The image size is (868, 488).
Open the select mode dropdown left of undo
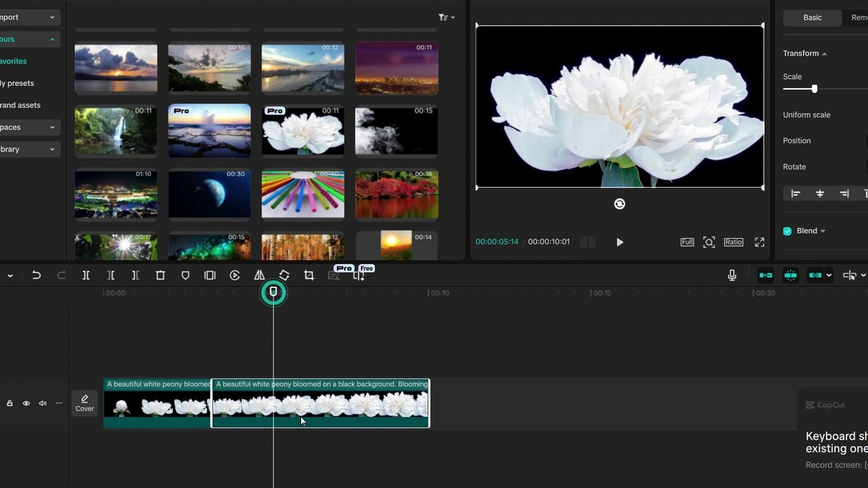pyautogui.click(x=10, y=275)
